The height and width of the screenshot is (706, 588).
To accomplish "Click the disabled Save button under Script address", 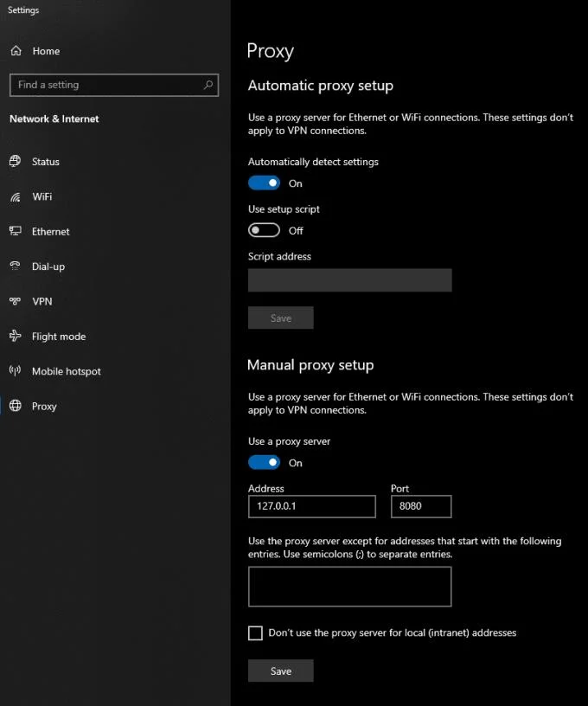I will (281, 318).
